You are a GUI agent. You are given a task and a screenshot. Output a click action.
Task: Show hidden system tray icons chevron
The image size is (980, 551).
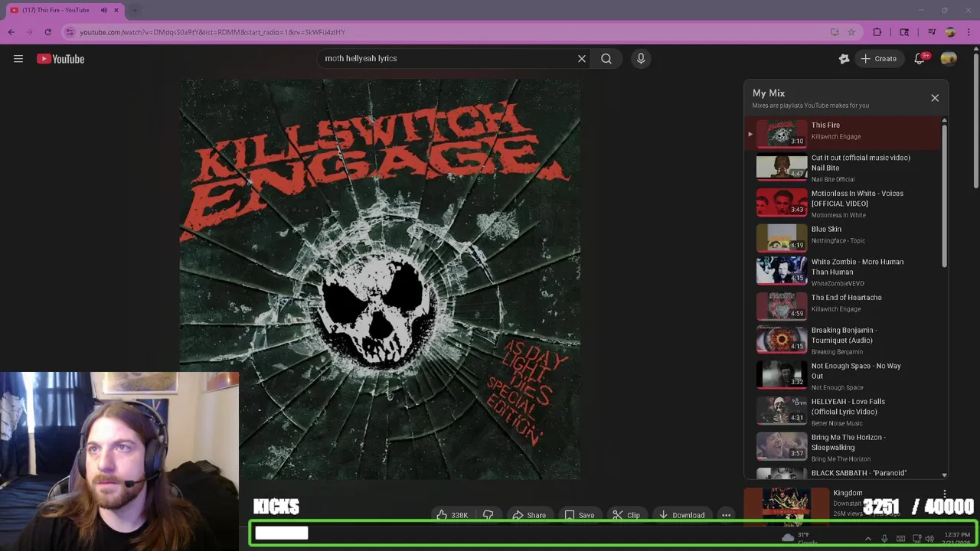[867, 539]
